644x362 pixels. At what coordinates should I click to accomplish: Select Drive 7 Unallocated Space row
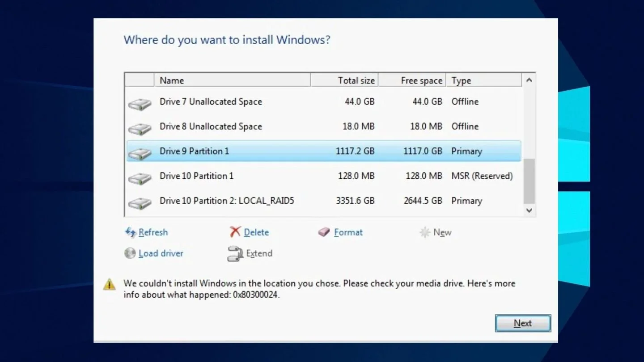coord(324,102)
